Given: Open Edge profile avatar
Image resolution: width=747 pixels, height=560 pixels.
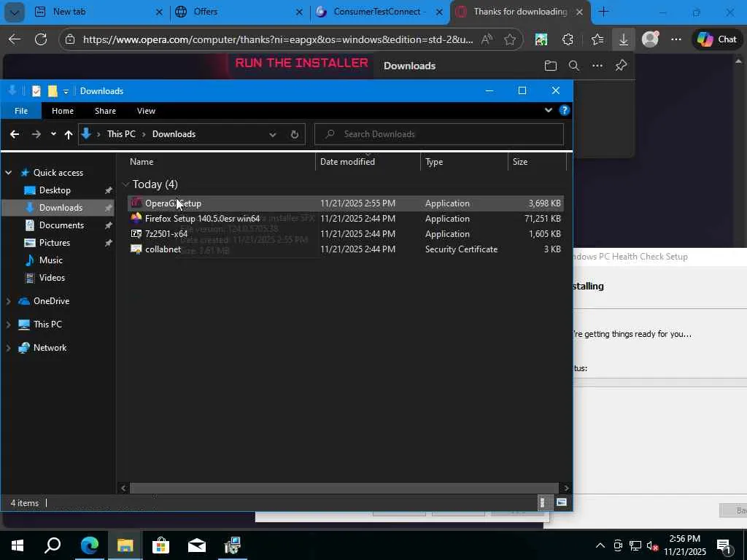Looking at the screenshot, I should click(650, 39).
